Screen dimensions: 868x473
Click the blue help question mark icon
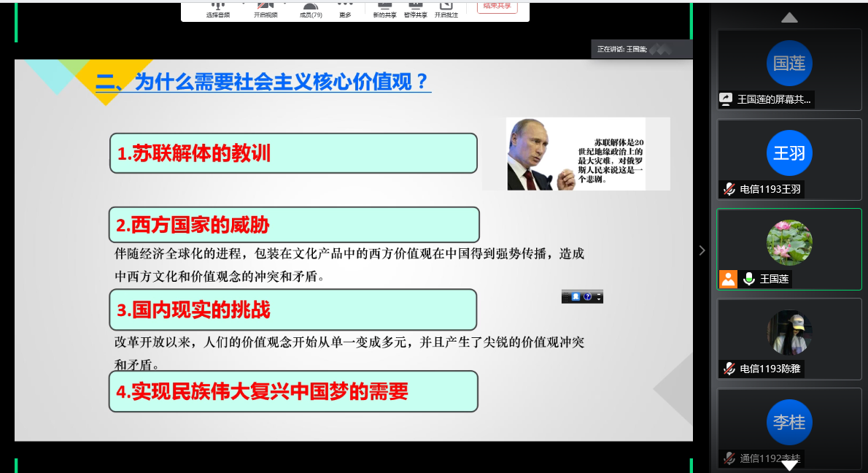587,297
